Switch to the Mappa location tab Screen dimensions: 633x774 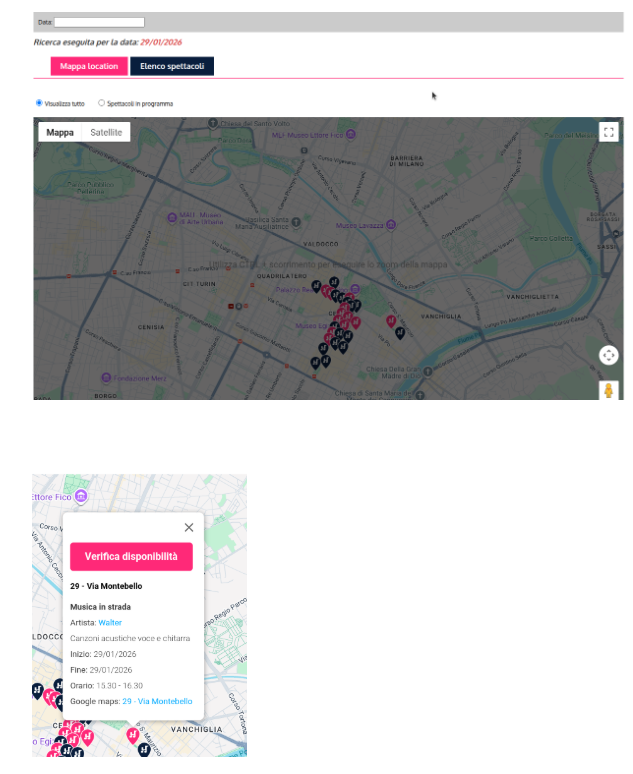89,66
